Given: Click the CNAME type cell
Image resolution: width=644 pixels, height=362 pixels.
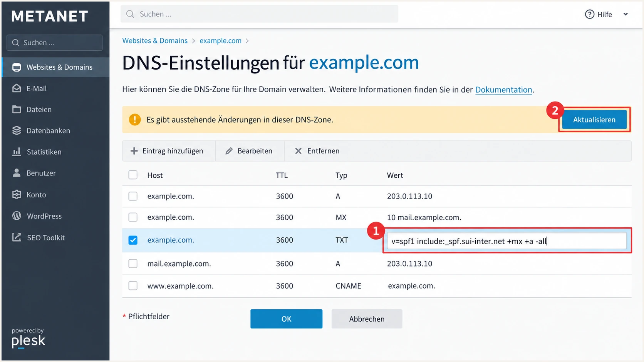Looking at the screenshot, I should pos(348,286).
